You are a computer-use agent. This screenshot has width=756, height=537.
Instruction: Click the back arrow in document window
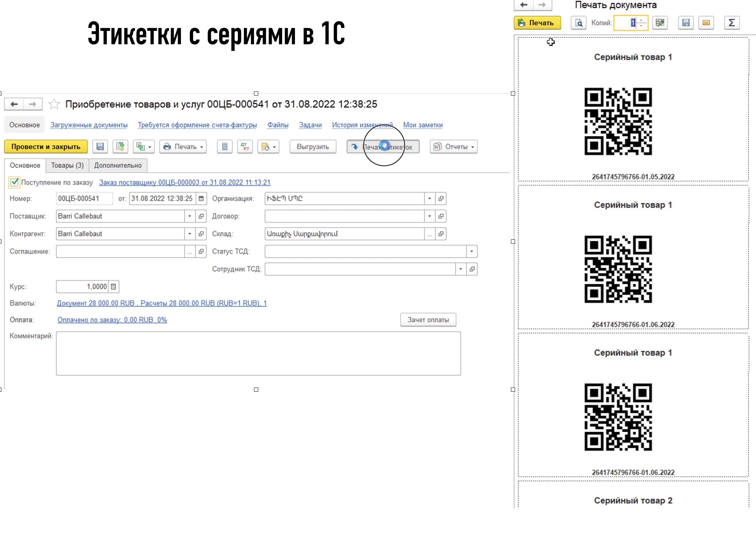pyautogui.click(x=14, y=104)
